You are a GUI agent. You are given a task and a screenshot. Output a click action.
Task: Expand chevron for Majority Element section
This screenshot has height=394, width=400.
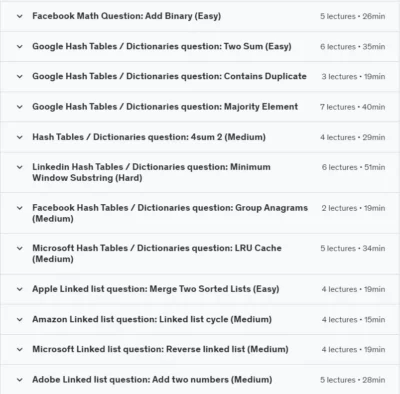(x=20, y=107)
